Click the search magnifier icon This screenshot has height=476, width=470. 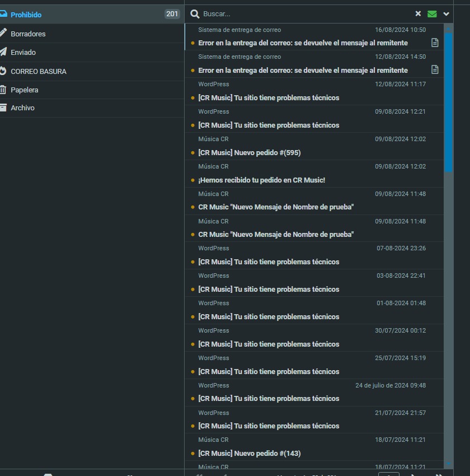coord(195,14)
